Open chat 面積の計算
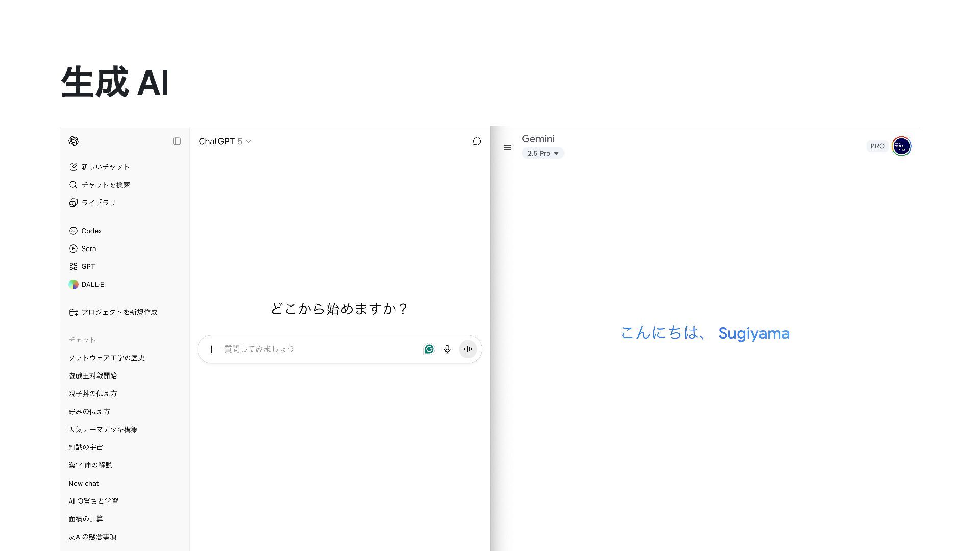The height and width of the screenshot is (551, 980). click(86, 519)
